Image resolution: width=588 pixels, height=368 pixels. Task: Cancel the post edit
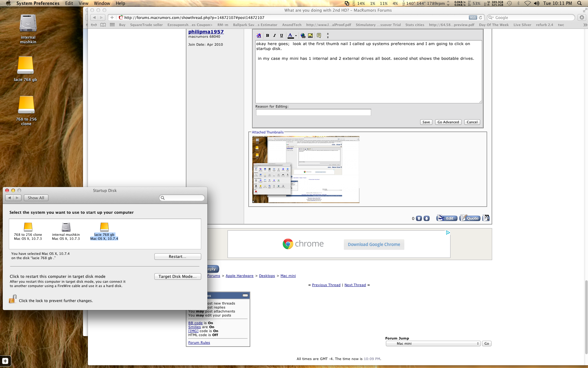(472, 122)
